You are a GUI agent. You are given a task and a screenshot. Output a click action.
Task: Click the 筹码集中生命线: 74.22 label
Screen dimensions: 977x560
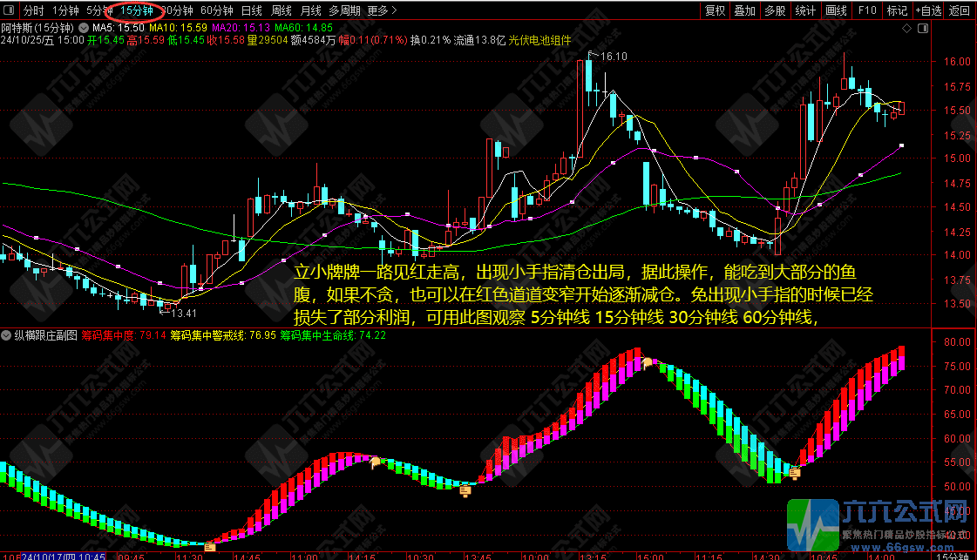tap(333, 335)
